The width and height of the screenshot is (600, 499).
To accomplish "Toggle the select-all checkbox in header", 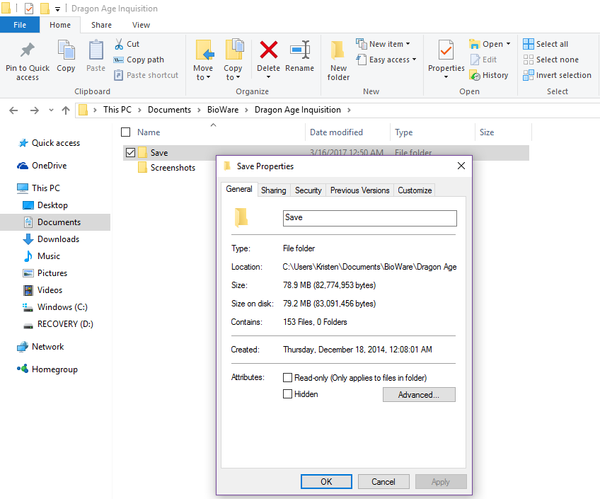I will [126, 132].
